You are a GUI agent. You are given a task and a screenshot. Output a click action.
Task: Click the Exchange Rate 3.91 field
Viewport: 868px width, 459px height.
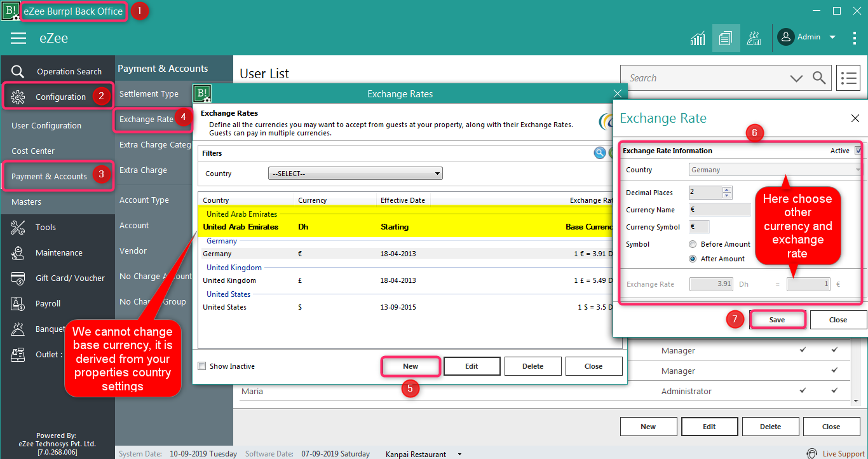(x=712, y=284)
